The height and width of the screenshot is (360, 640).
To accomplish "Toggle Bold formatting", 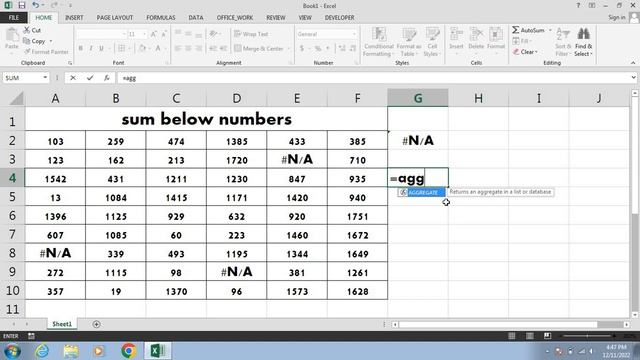I will pos(80,49).
